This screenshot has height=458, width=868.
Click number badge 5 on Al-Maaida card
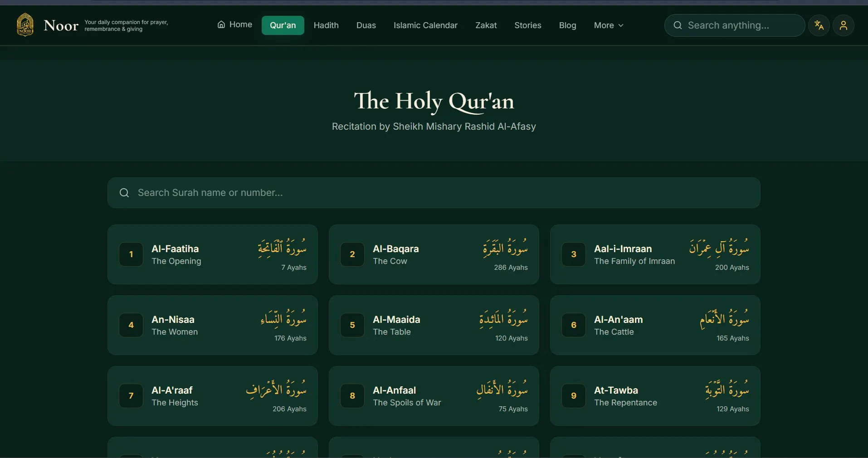click(352, 325)
